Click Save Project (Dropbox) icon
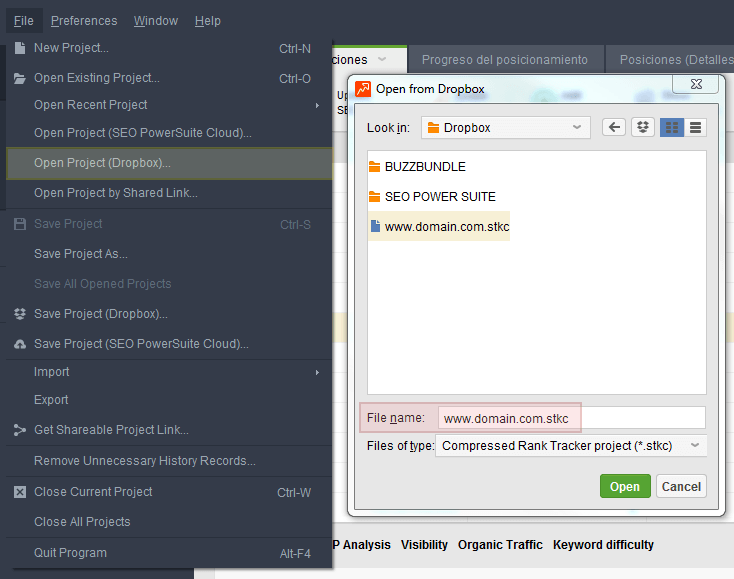The width and height of the screenshot is (734, 579). coord(20,314)
